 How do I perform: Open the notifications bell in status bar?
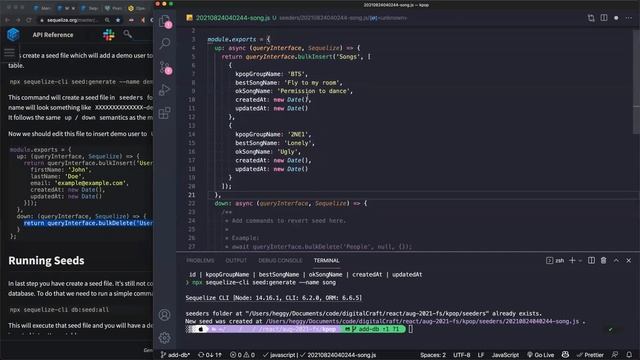point(629,355)
